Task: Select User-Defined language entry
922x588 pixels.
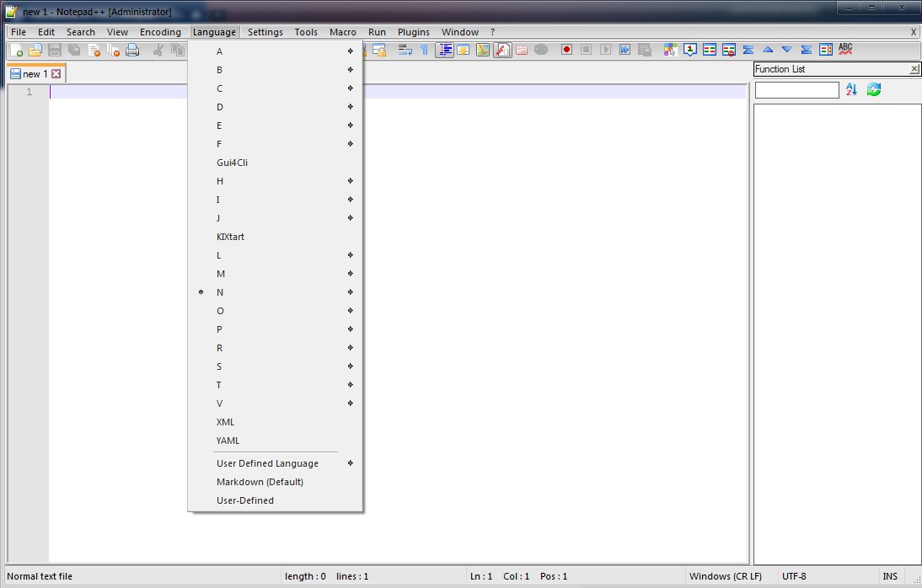Action: point(276,500)
